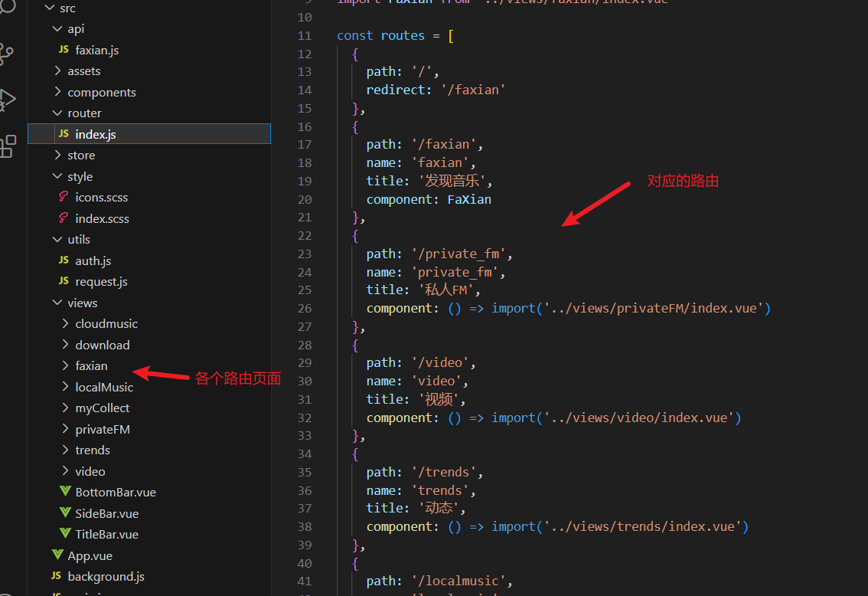Collapse the utils folder

pos(57,239)
